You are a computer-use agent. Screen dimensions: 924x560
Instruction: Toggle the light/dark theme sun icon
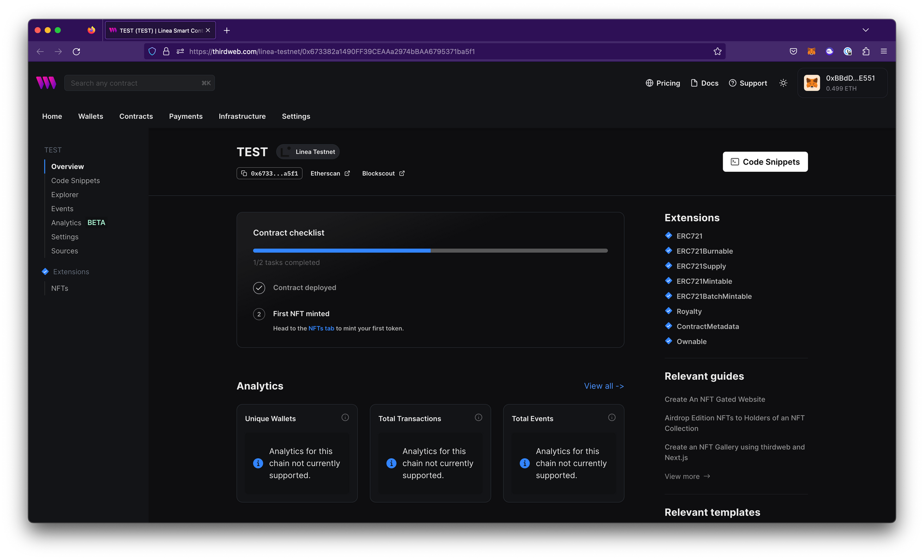point(783,83)
